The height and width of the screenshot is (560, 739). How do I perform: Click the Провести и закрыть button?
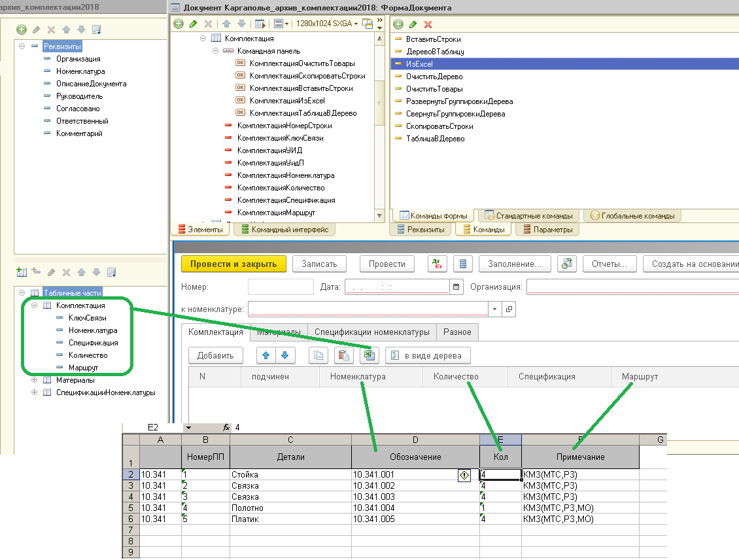(x=233, y=264)
